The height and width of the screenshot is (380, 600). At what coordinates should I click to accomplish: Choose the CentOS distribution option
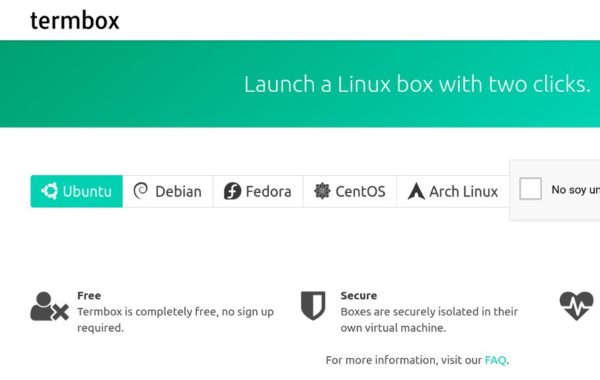pos(350,191)
